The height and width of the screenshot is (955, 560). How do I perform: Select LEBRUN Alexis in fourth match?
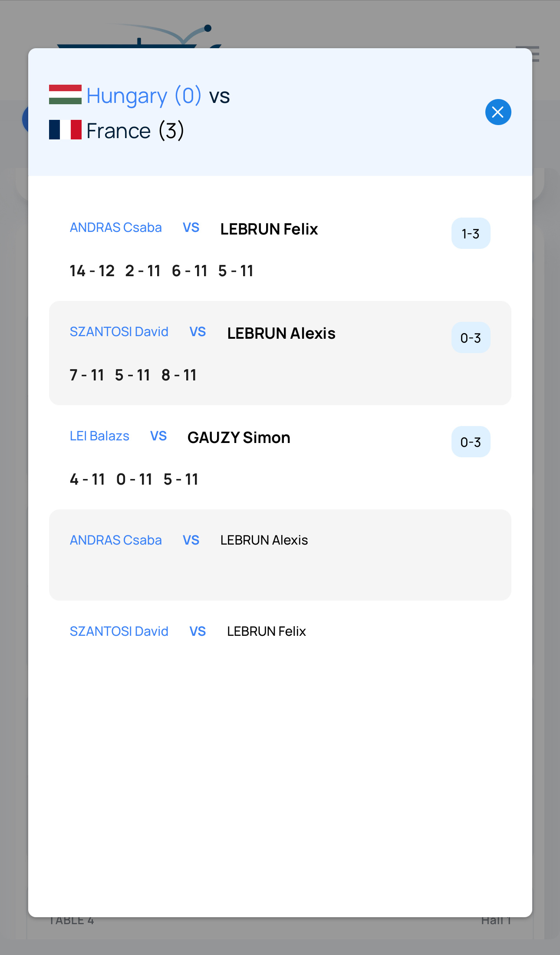pyautogui.click(x=264, y=540)
